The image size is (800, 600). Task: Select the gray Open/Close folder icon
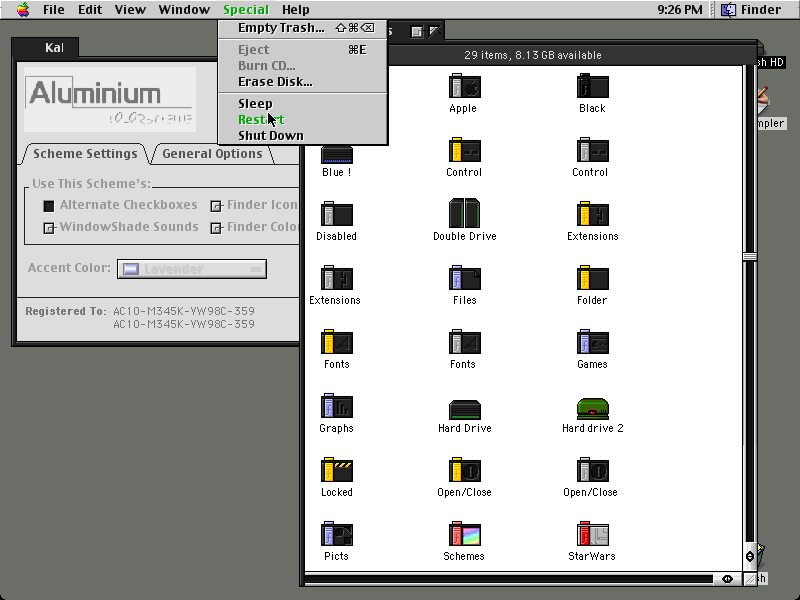coord(592,470)
